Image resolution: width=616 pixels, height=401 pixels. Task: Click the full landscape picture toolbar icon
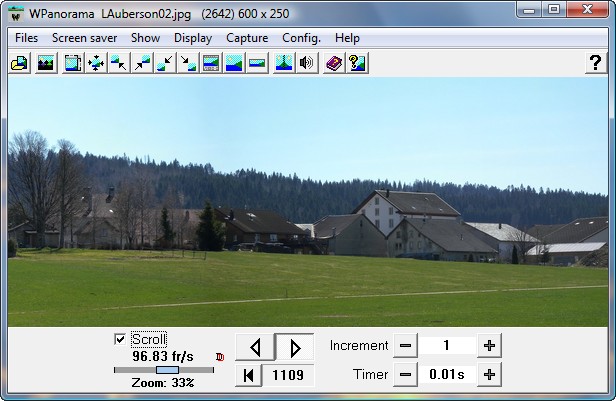234,63
